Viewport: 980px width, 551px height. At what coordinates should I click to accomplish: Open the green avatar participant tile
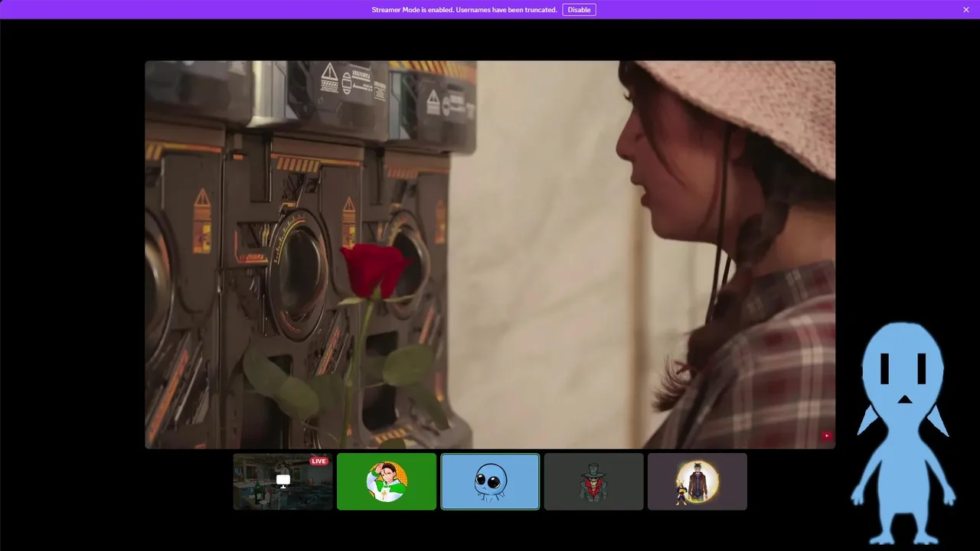point(387,481)
